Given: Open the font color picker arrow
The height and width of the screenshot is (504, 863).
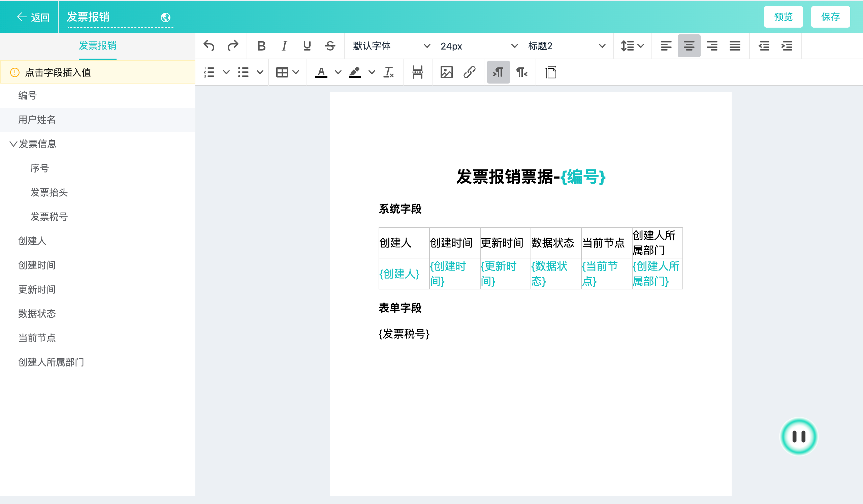Looking at the screenshot, I should tap(338, 72).
